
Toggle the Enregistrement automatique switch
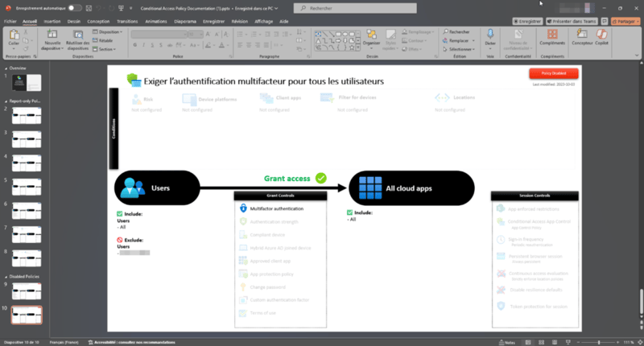tap(75, 7)
